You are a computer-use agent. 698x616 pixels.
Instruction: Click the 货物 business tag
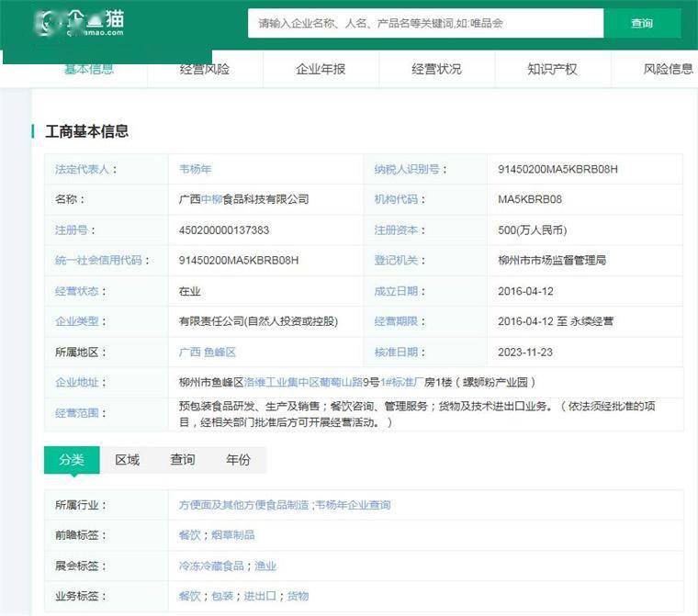298,596
